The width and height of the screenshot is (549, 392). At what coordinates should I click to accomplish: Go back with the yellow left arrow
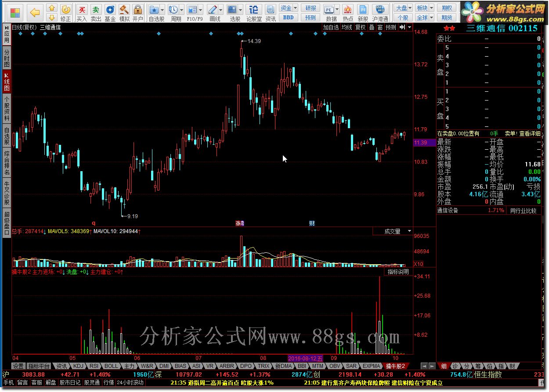(35, 12)
